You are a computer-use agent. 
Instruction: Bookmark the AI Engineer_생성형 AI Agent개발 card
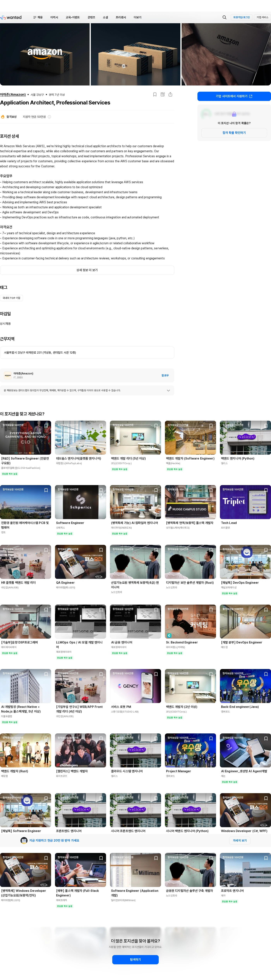pyautogui.click(x=266, y=739)
